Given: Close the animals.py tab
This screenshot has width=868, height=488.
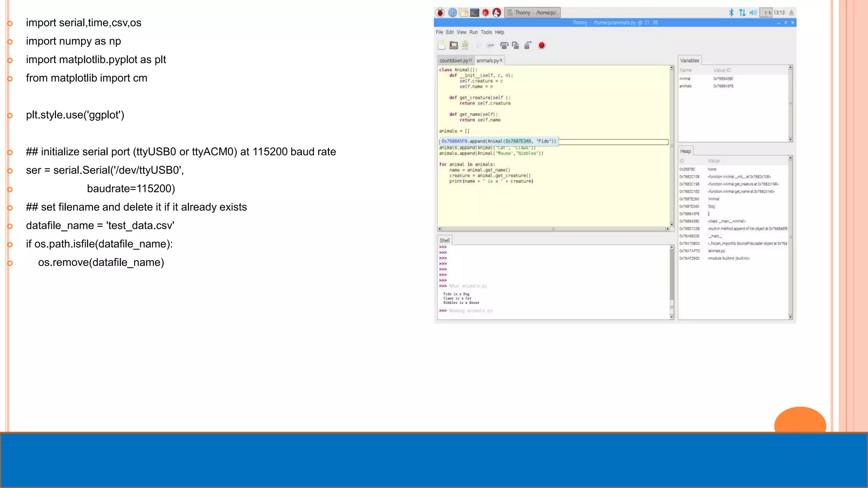Looking at the screenshot, I should tap(501, 61).
